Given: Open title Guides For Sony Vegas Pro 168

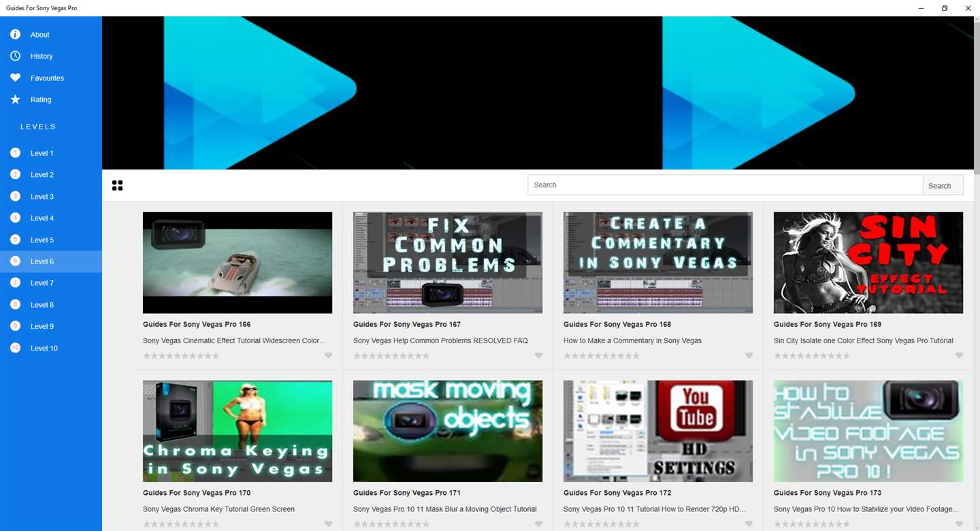Looking at the screenshot, I should pyautogui.click(x=617, y=324).
